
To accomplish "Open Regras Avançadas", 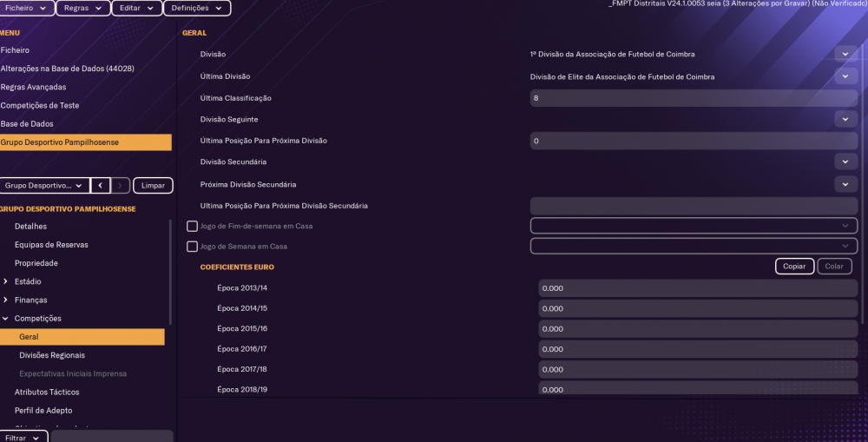I will point(33,87).
